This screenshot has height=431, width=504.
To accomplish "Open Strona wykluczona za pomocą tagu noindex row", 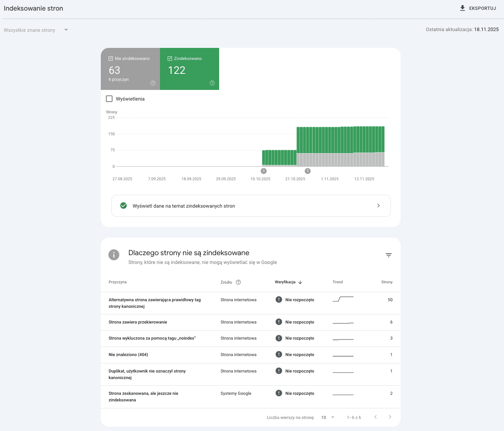I will (x=251, y=339).
